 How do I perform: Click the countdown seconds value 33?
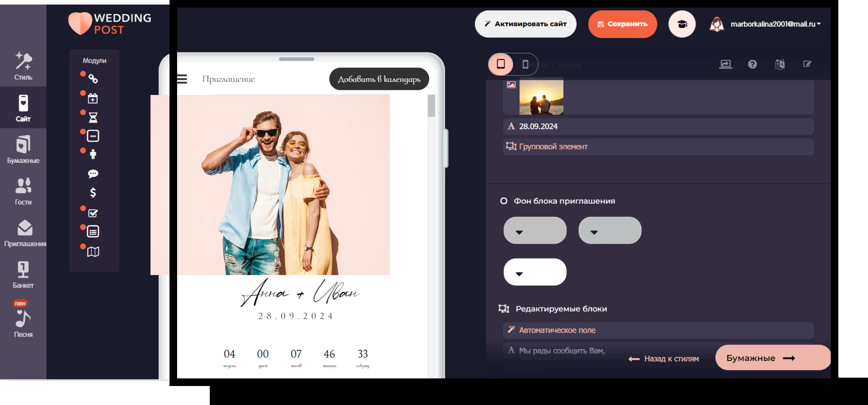[363, 354]
